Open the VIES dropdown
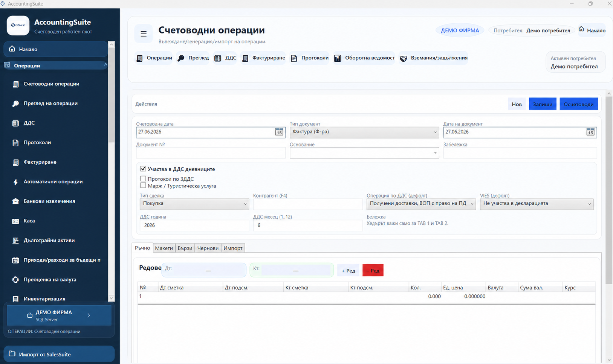613x364 pixels. [537, 204]
